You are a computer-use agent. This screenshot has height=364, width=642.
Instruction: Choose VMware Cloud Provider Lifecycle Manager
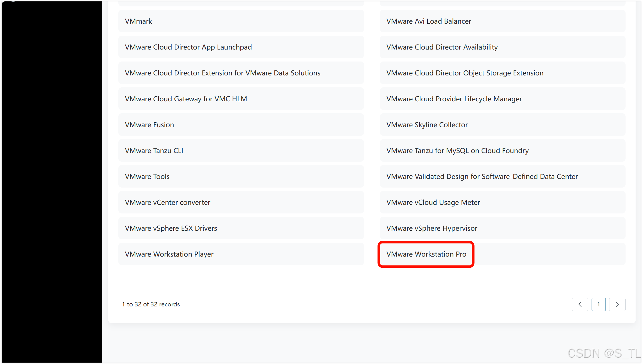click(x=454, y=99)
